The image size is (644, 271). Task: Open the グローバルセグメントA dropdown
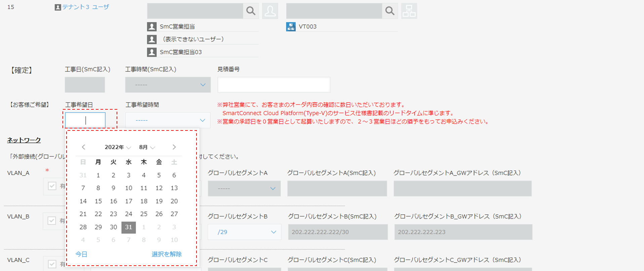pyautogui.click(x=244, y=188)
